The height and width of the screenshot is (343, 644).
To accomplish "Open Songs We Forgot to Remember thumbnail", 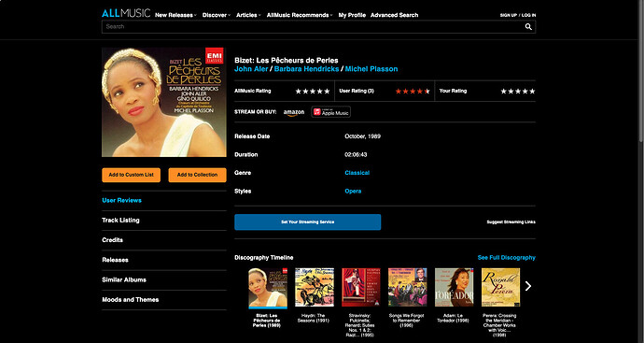I will pyautogui.click(x=408, y=288).
